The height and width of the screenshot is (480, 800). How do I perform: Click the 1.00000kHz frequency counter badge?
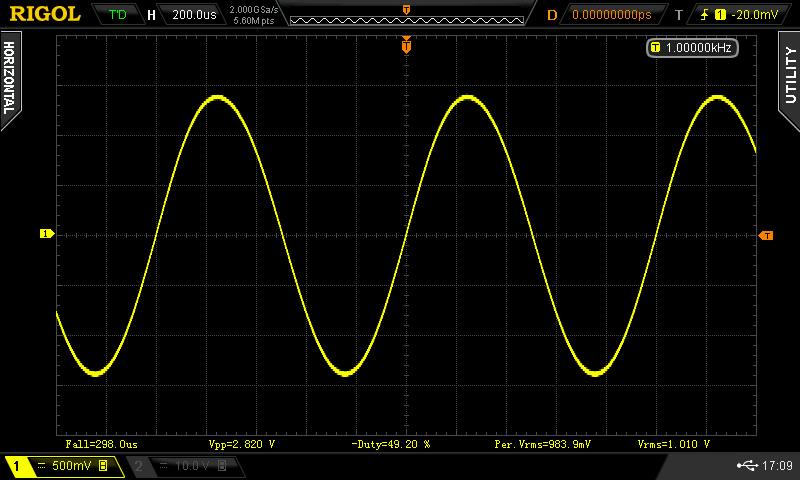tap(692, 48)
